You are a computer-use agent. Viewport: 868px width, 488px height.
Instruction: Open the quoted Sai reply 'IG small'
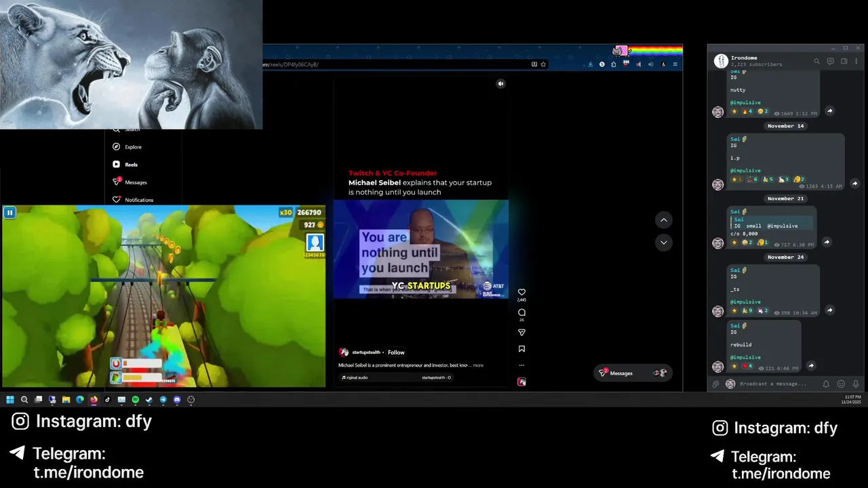click(x=770, y=222)
